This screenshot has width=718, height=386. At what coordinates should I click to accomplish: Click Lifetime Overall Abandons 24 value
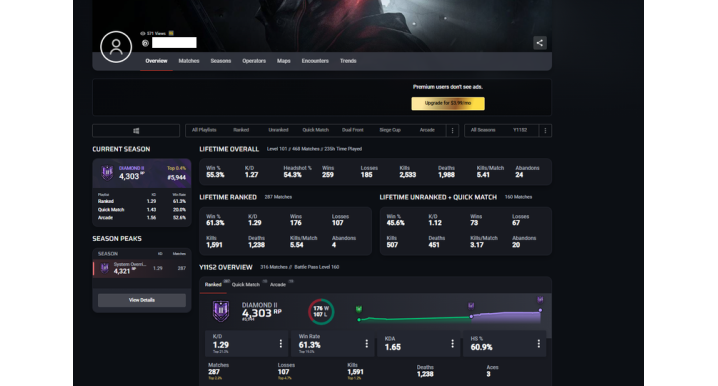[x=519, y=175]
